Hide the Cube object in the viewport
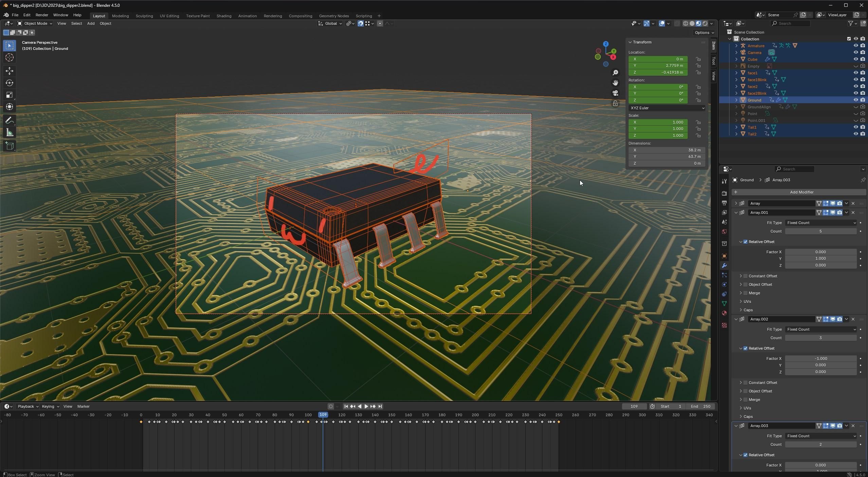 (855, 59)
